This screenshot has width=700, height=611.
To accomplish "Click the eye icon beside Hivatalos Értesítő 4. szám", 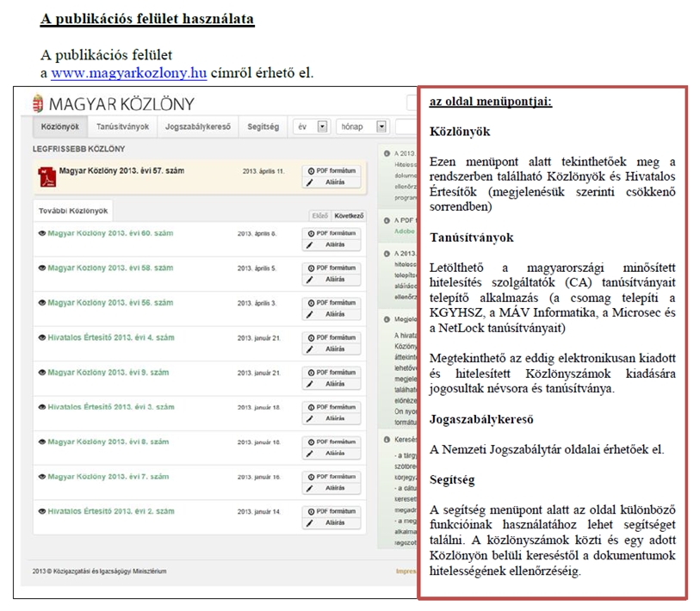I will tap(41, 337).
